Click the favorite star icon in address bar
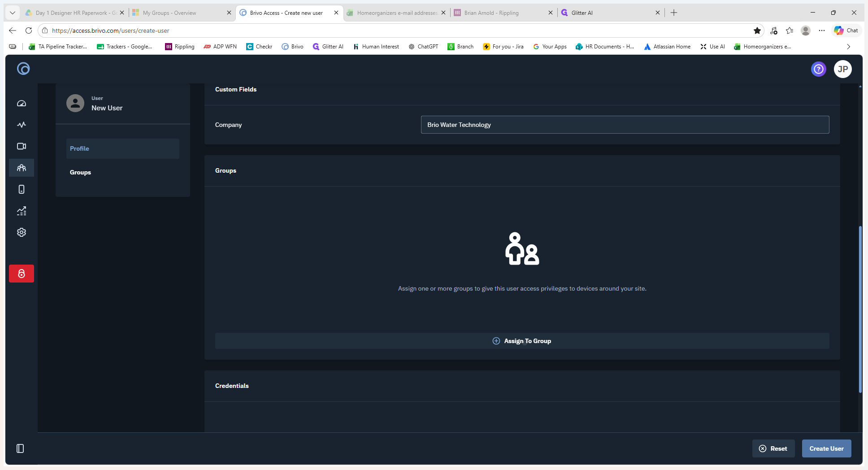Image resolution: width=868 pixels, height=470 pixels. click(x=757, y=30)
